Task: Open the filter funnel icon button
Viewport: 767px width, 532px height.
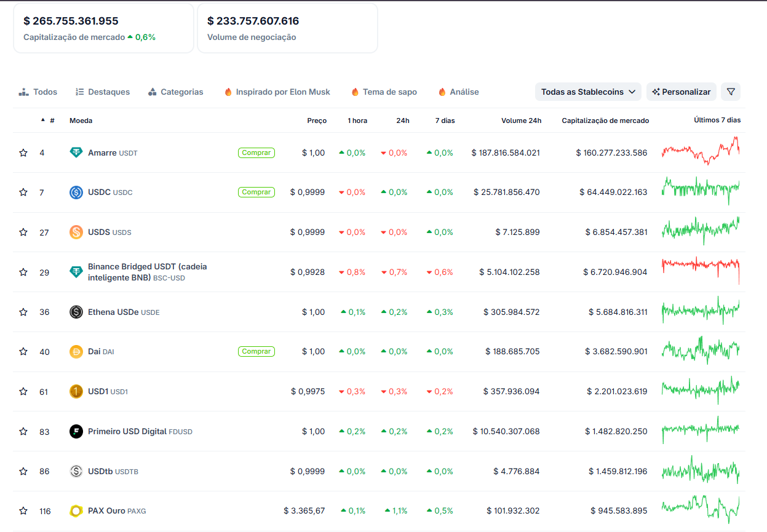Action: tap(731, 92)
